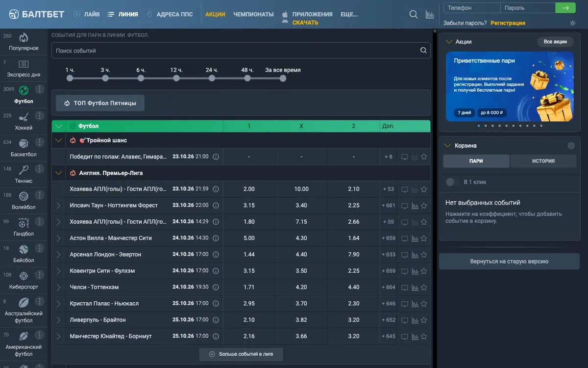Open the search magnifier icon in header
The image size is (588, 368).
[414, 14]
